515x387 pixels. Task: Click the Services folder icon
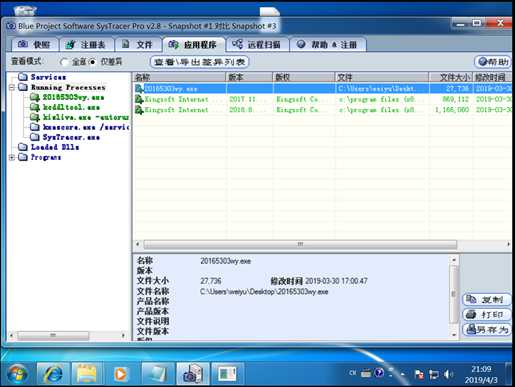pyautogui.click(x=23, y=77)
